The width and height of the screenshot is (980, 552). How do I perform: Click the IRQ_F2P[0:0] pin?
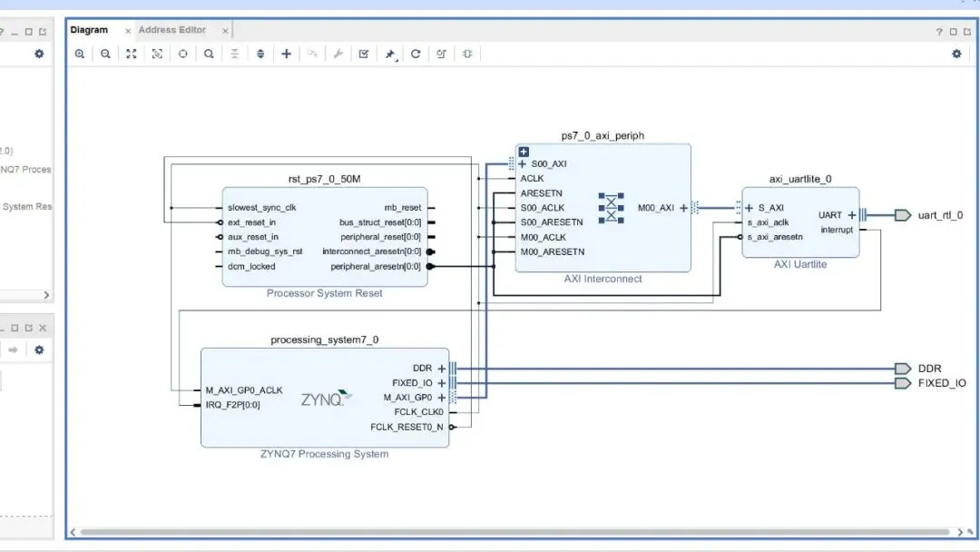pos(232,404)
